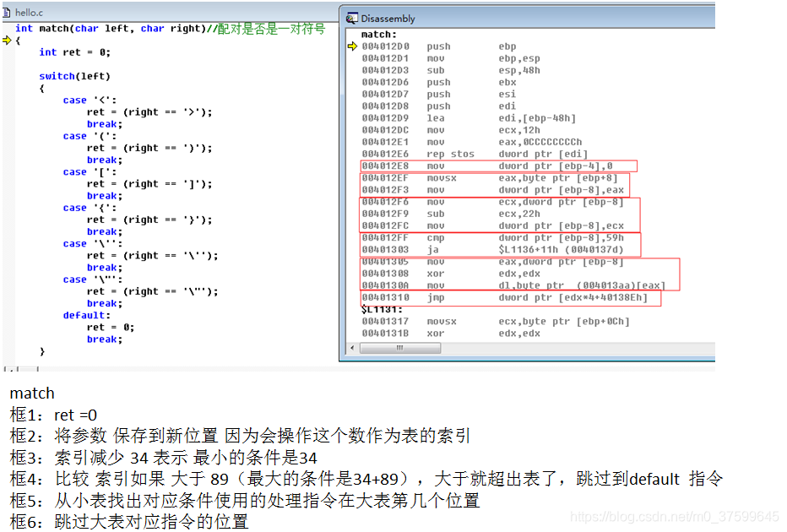Select the line at address 004012FC
Screen dimensions: 787x532
pyautogui.click(x=493, y=225)
